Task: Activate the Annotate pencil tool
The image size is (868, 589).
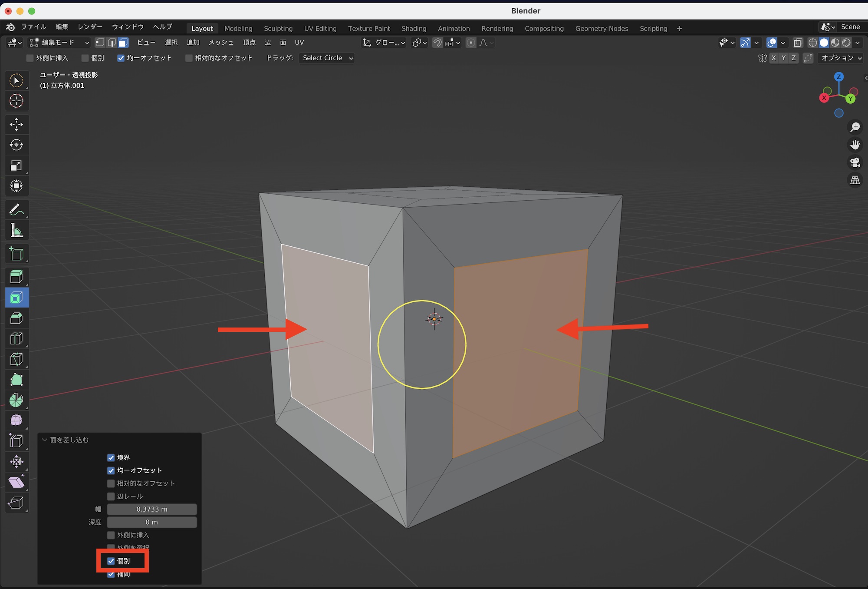Action: click(16, 210)
